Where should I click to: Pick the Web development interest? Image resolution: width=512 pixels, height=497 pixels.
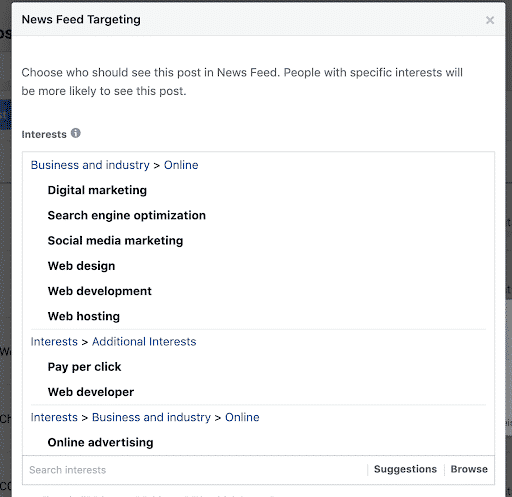tap(100, 291)
